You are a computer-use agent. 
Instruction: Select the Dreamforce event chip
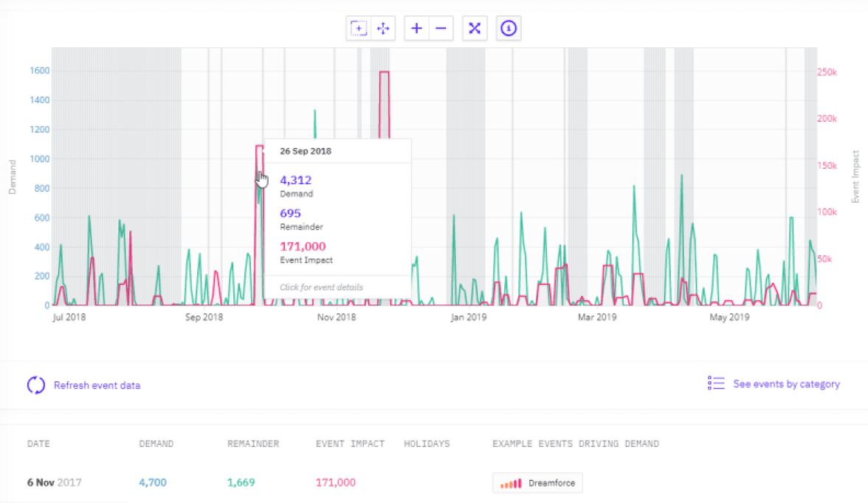537,482
